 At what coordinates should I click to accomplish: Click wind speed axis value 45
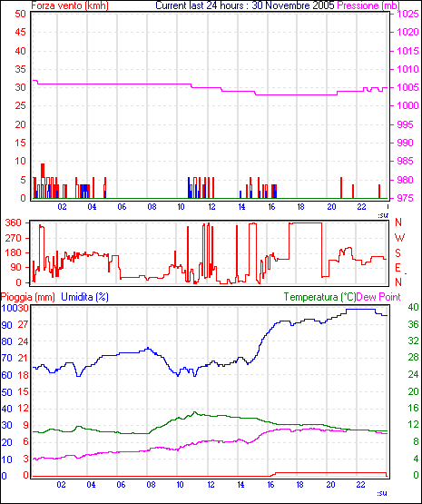(20, 32)
